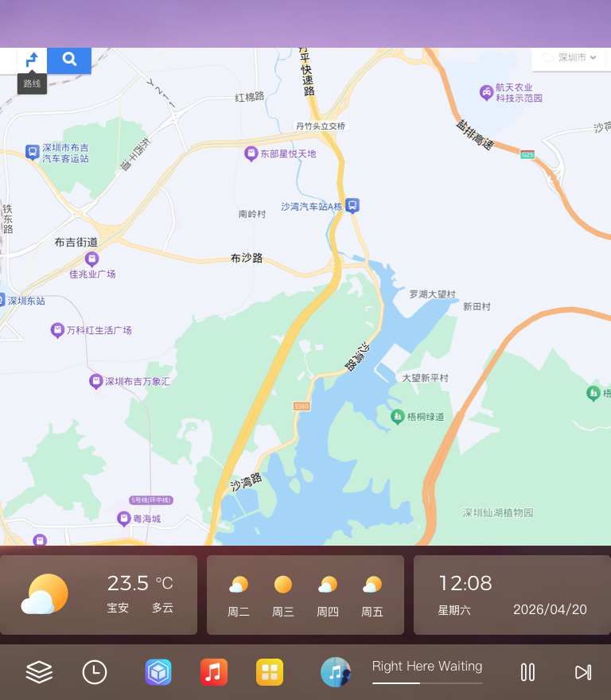Open the yellow grid apps icon
The image size is (611, 700).
270,672
